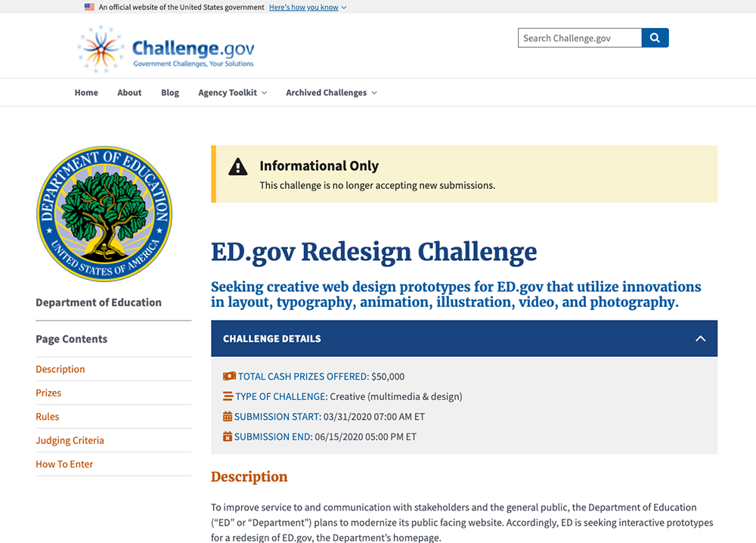Focus the Search Challenge.gov input field

tap(579, 38)
